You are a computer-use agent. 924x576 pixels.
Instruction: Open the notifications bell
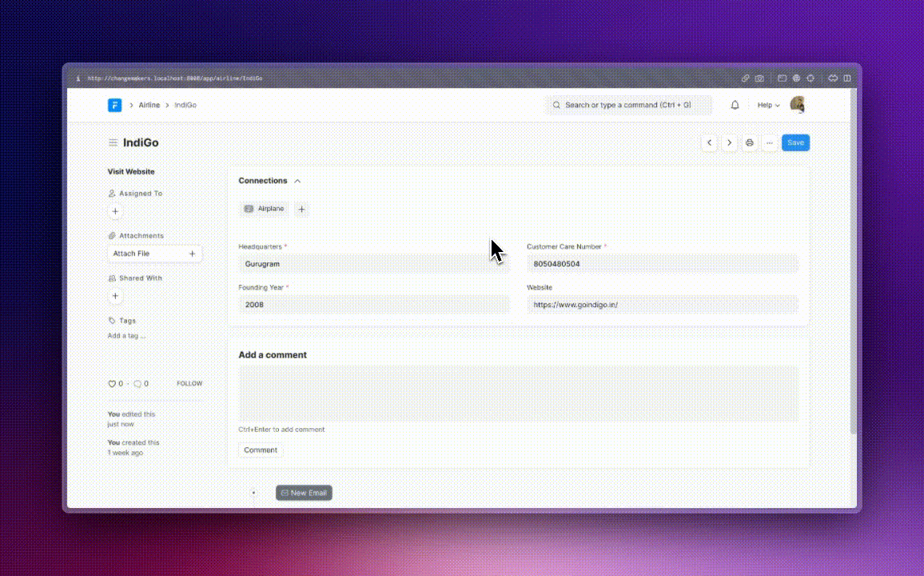735,105
